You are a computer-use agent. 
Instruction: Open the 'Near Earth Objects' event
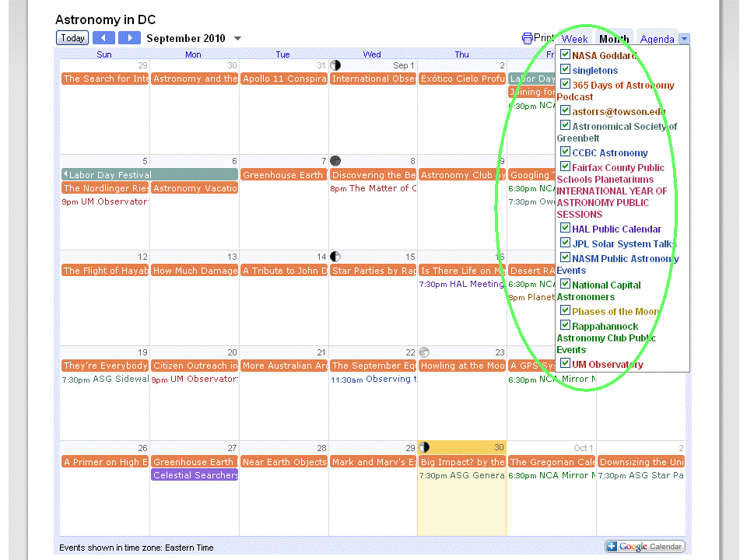[284, 461]
